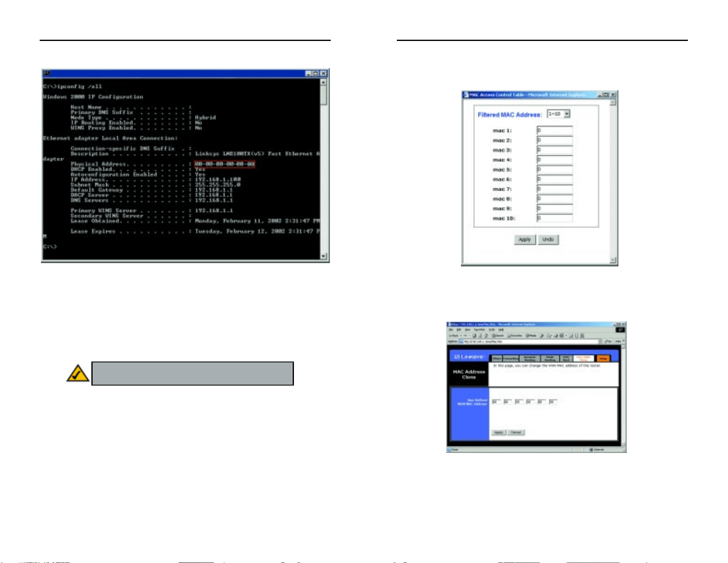The image size is (728, 563).
Task: Click the command prompt title bar icon
Action: (47, 73)
